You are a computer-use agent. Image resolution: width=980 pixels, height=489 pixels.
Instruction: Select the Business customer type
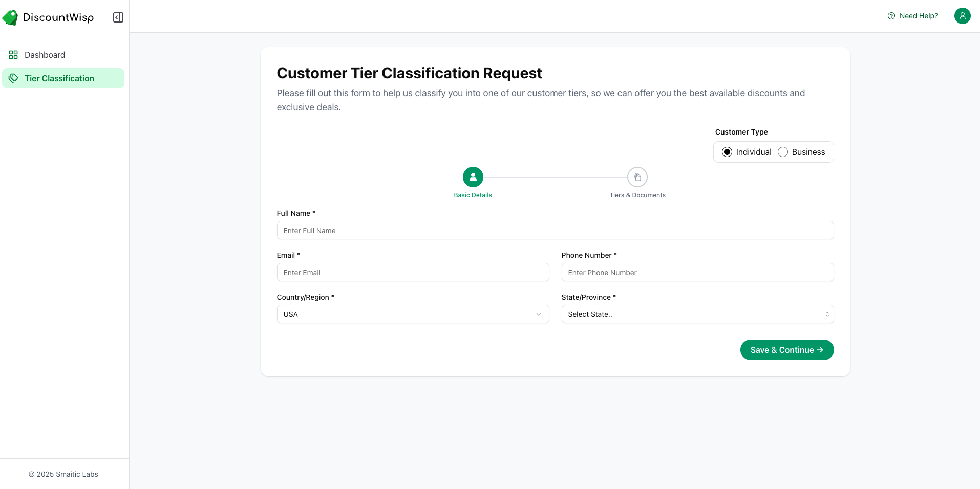pos(783,152)
